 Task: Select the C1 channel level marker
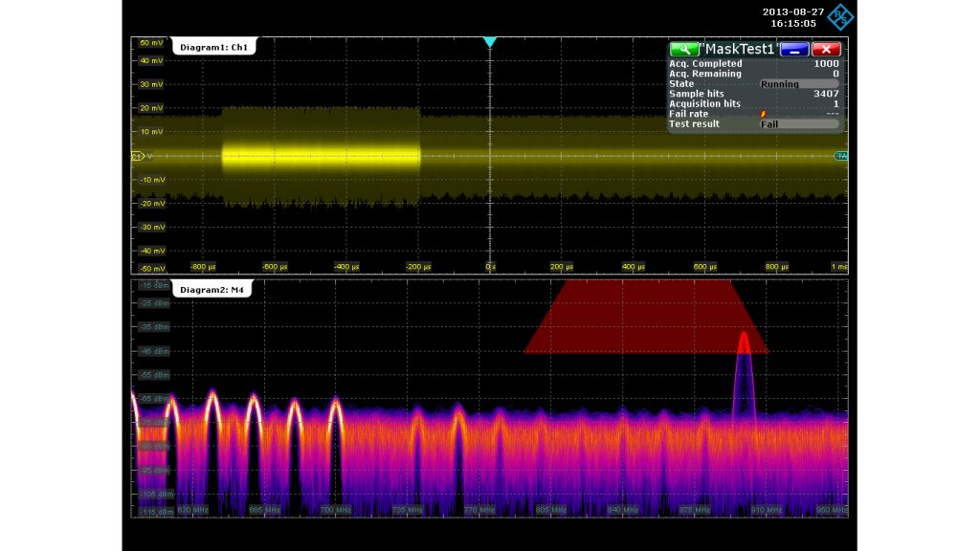coord(138,156)
